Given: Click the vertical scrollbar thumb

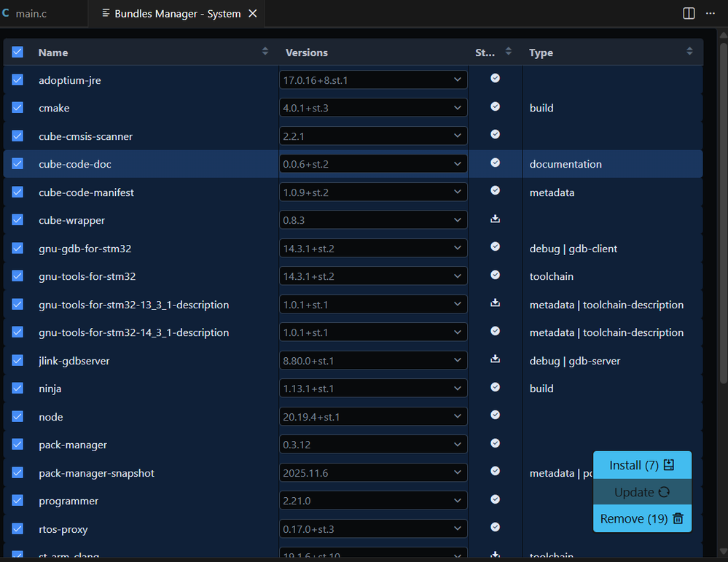Looking at the screenshot, I should (x=724, y=214).
